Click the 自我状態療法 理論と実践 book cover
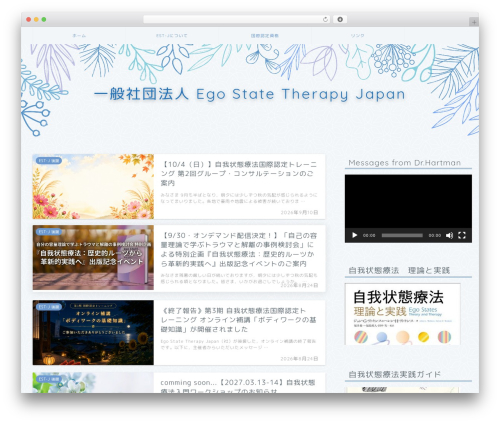The height and width of the screenshot is (423, 500). pos(403,314)
